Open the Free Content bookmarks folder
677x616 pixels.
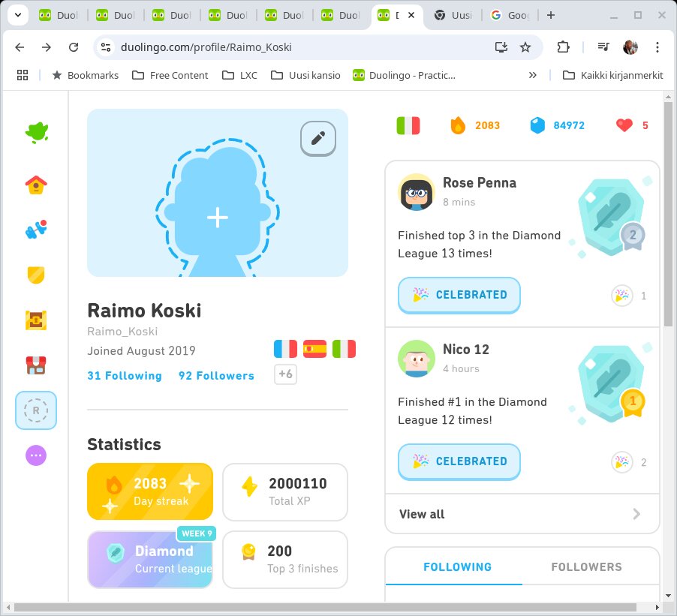tap(170, 75)
